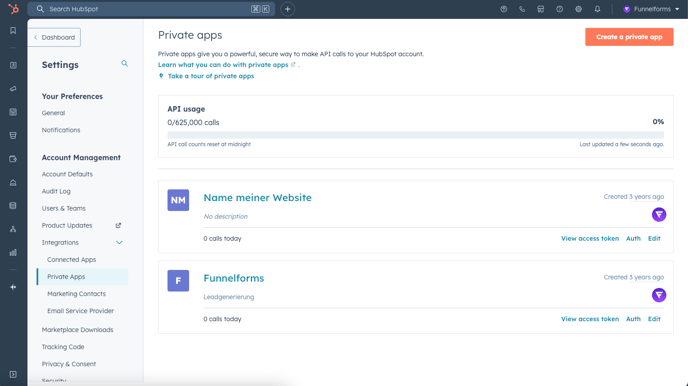The image size is (688, 386).
Task: Open Connected Apps
Action: pos(72,260)
